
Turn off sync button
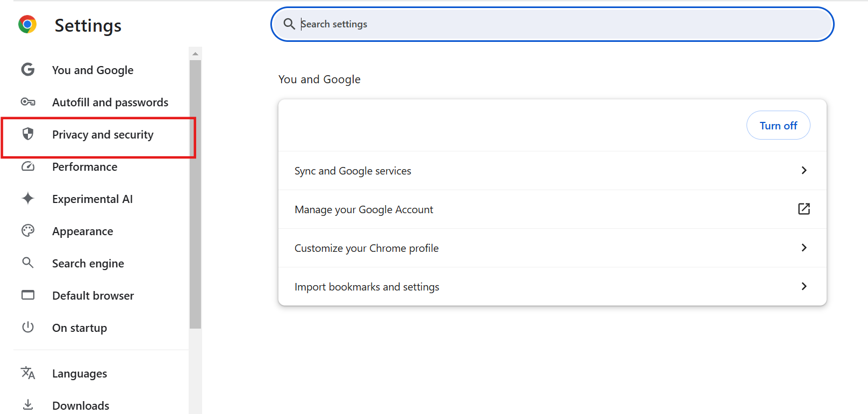778,125
